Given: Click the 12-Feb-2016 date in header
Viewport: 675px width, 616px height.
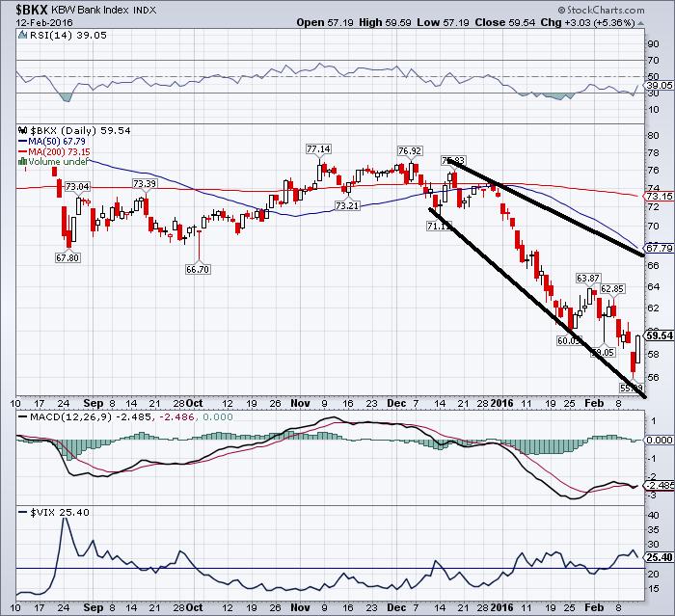Looking at the screenshot, I should click(44, 22).
